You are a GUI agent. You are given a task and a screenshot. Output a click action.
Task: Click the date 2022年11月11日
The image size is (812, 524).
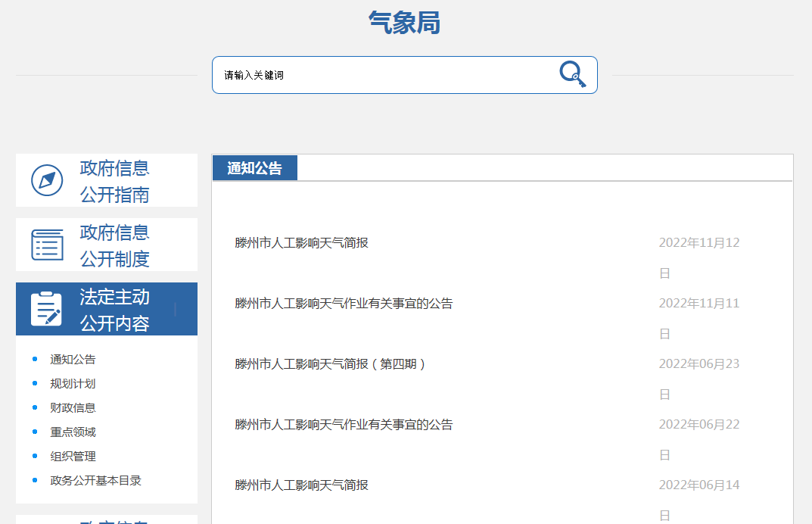pyautogui.click(x=699, y=318)
